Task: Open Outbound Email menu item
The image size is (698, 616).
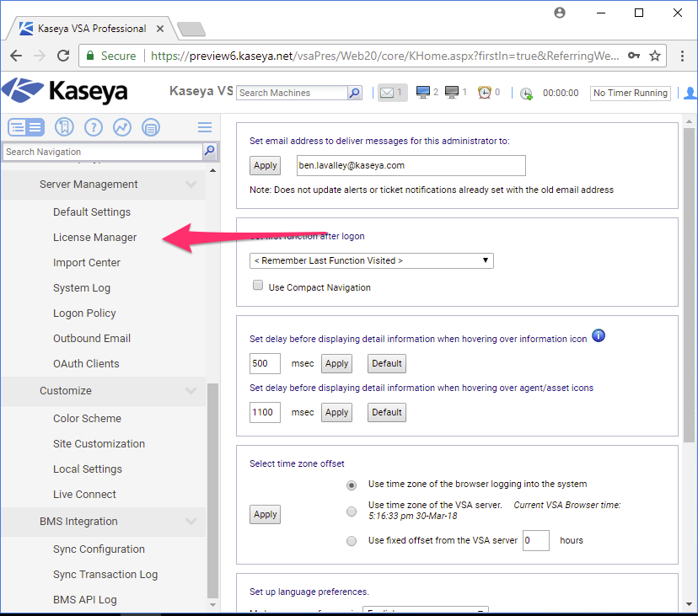Action: click(92, 338)
